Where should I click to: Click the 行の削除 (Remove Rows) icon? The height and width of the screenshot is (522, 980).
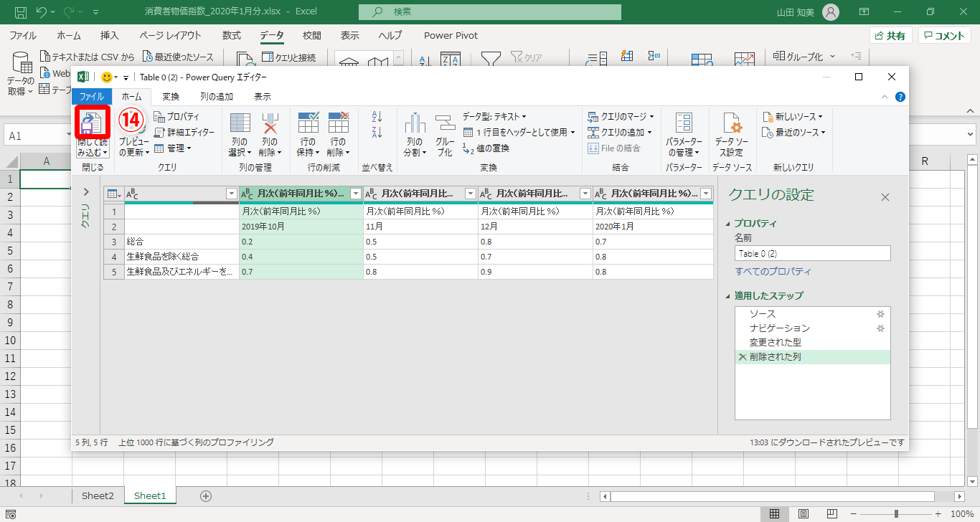pos(338,124)
